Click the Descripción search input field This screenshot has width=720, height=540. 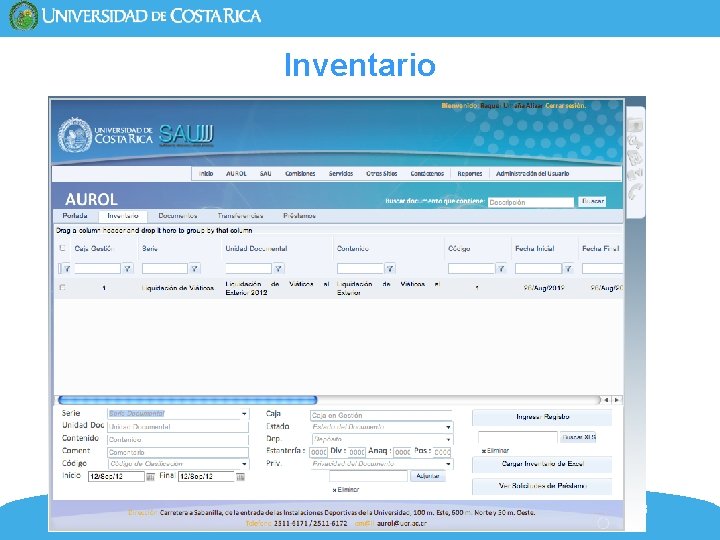point(531,202)
